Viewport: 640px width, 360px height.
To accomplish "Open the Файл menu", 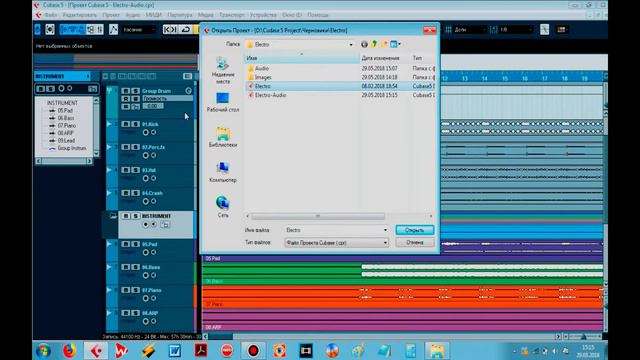I will [x=51, y=15].
